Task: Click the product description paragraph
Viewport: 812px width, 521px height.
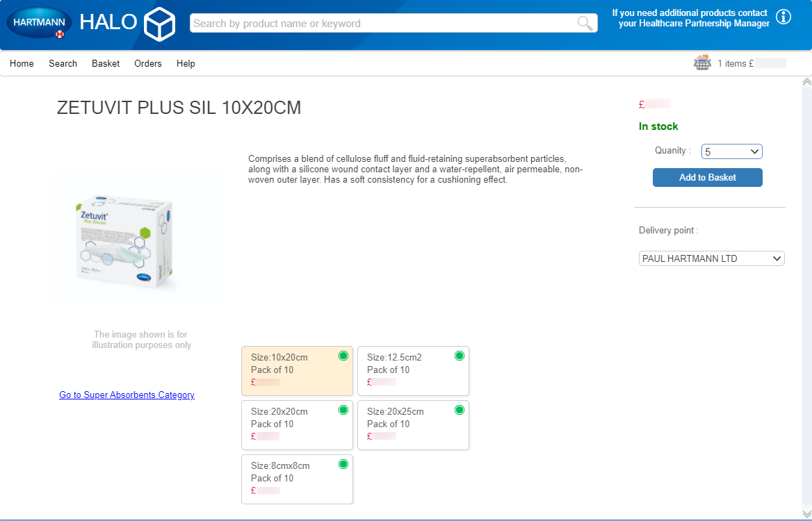Action: pyautogui.click(x=415, y=169)
